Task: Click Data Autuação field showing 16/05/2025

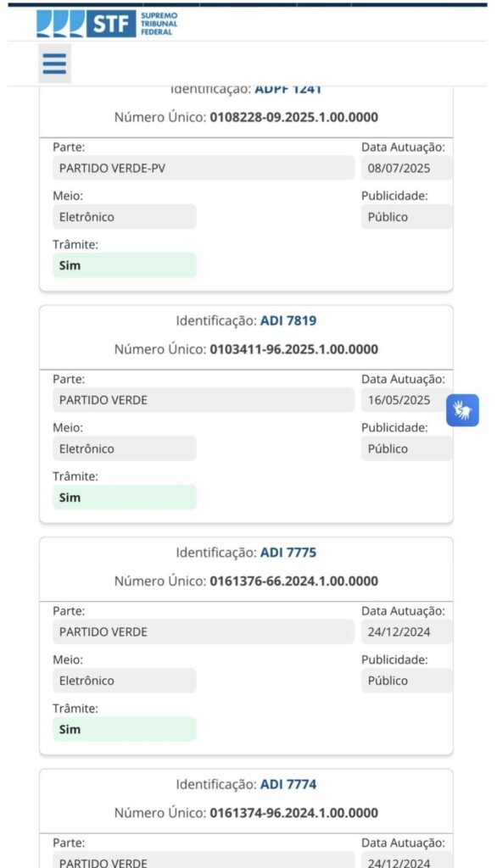Action: 407,400
